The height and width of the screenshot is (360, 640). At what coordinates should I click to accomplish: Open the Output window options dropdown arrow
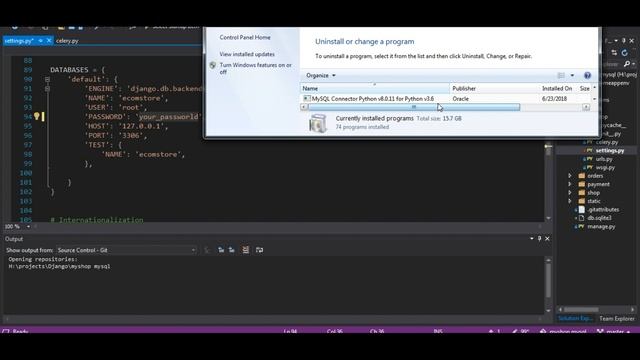tap(531, 239)
